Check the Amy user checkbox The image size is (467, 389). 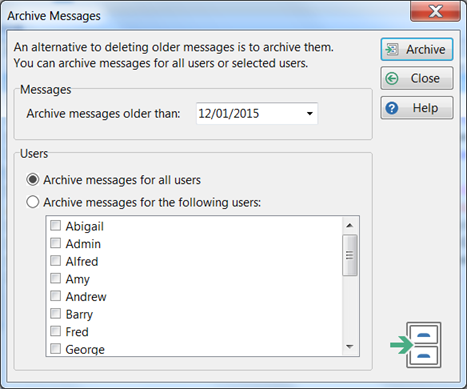pos(55,278)
